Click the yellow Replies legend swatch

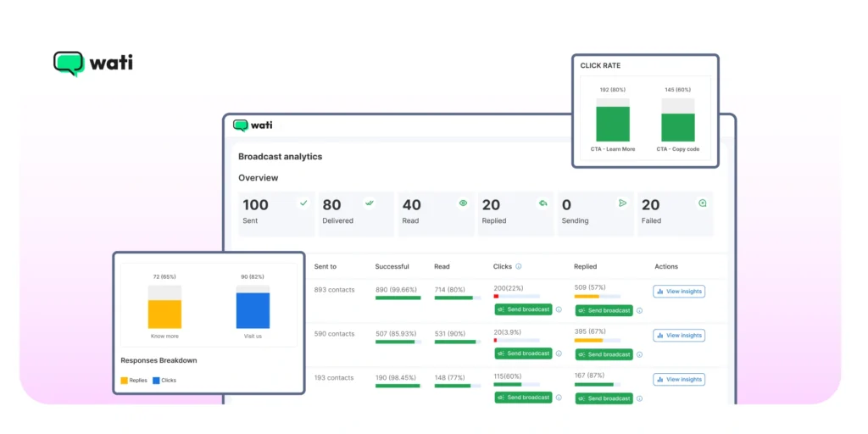(x=124, y=381)
